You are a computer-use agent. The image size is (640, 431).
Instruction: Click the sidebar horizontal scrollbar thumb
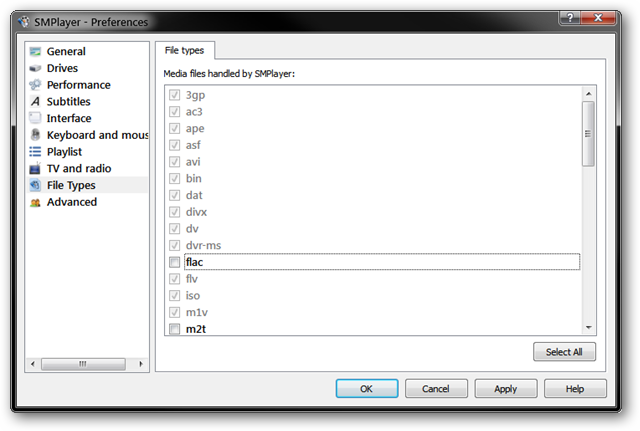click(x=83, y=364)
